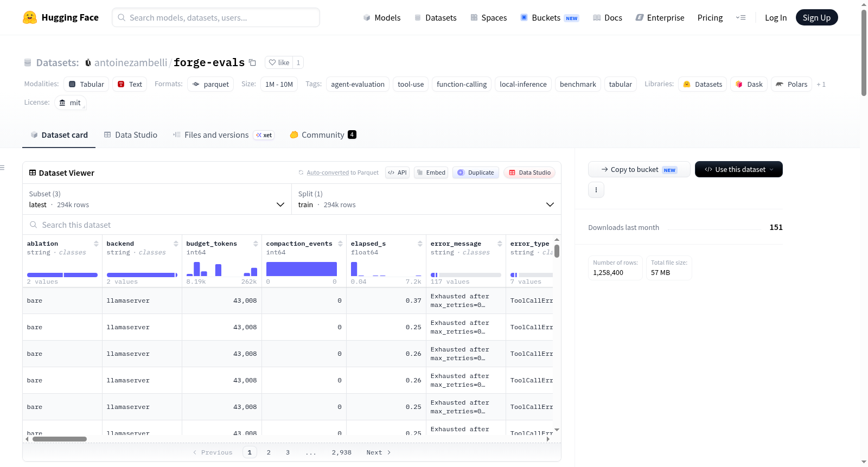Open Data Studio from viewer header
Screen dimensions: 868x467
(529, 172)
